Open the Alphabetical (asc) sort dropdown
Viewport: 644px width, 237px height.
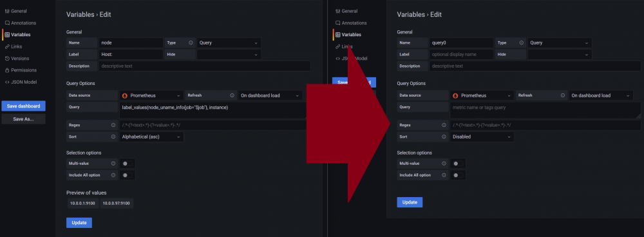click(151, 137)
